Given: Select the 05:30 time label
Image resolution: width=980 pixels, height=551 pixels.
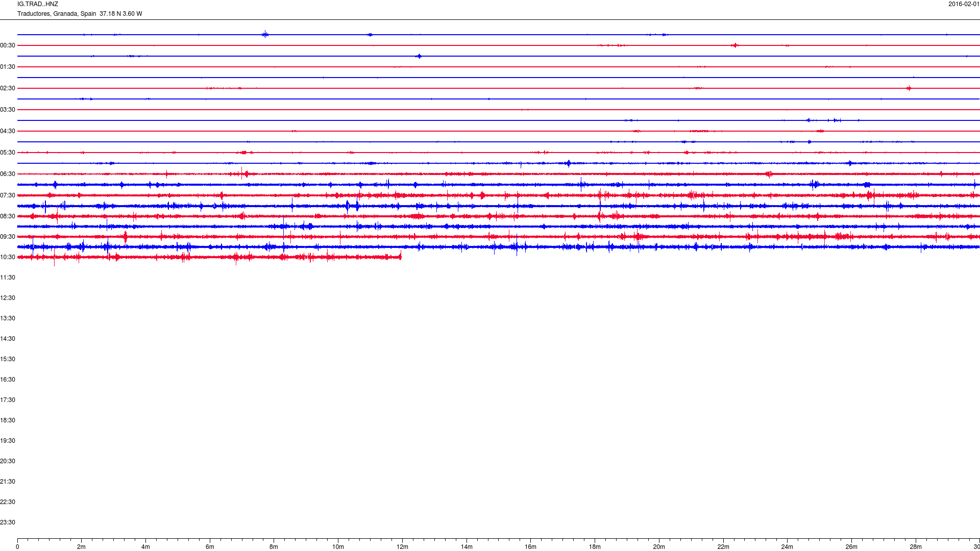Looking at the screenshot, I should pos(8,153).
